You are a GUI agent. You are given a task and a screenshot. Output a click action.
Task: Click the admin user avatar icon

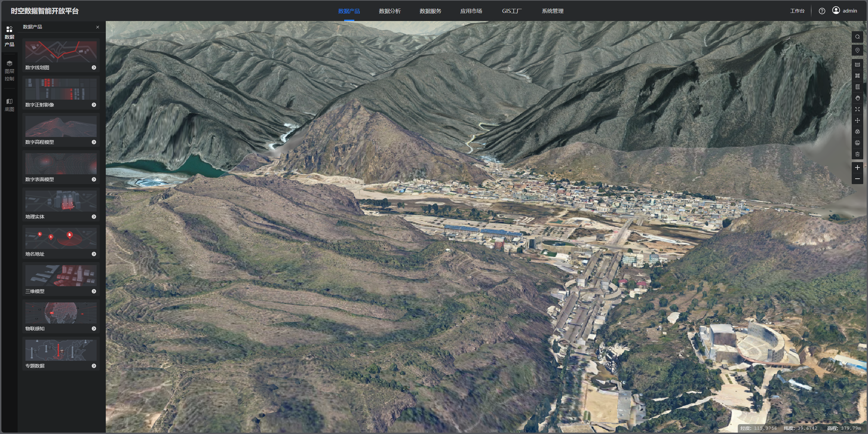tap(836, 10)
